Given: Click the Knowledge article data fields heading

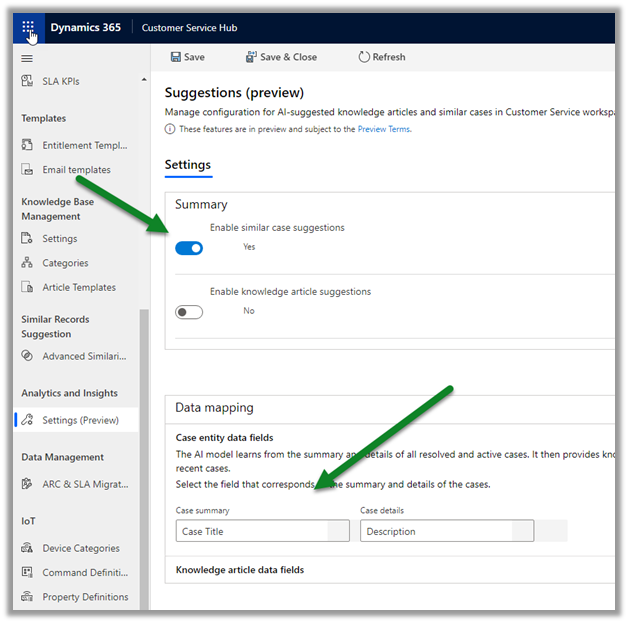Looking at the screenshot, I should pos(240,570).
